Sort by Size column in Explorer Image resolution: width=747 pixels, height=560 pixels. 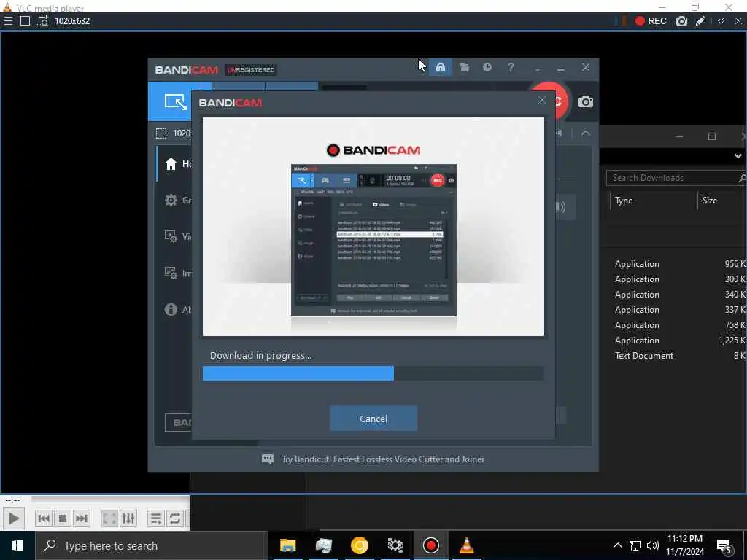[709, 201]
